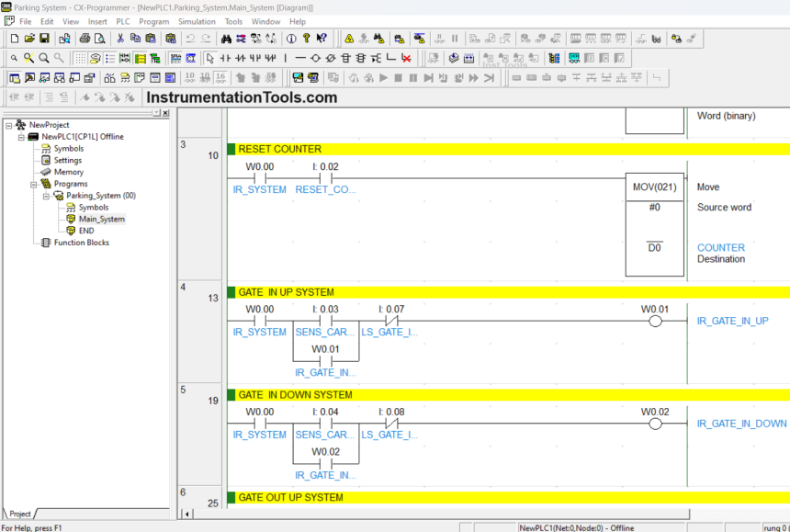
Task: Click the MOV(021) instruction block
Action: pos(654,187)
